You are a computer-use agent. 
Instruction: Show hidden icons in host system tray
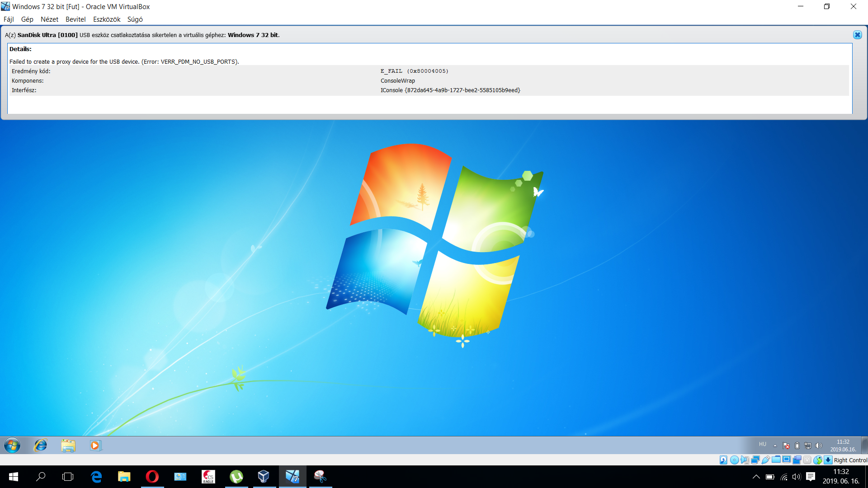pos(756,477)
